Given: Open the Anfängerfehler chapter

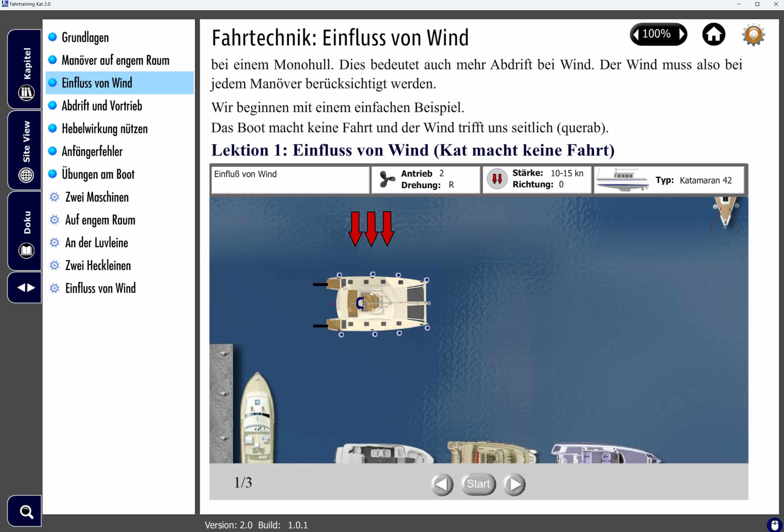Looking at the screenshot, I should 92,151.
